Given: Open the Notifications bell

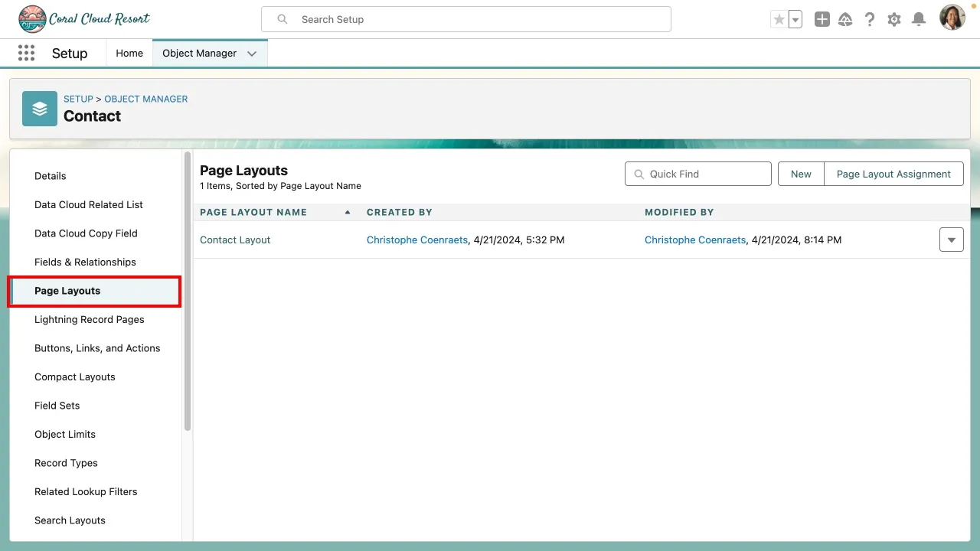Looking at the screenshot, I should [919, 20].
